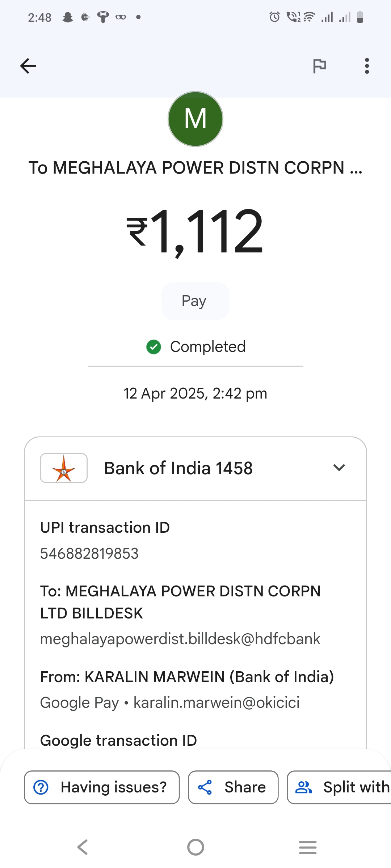
Task: Tap the flag report icon
Action: pos(319,66)
